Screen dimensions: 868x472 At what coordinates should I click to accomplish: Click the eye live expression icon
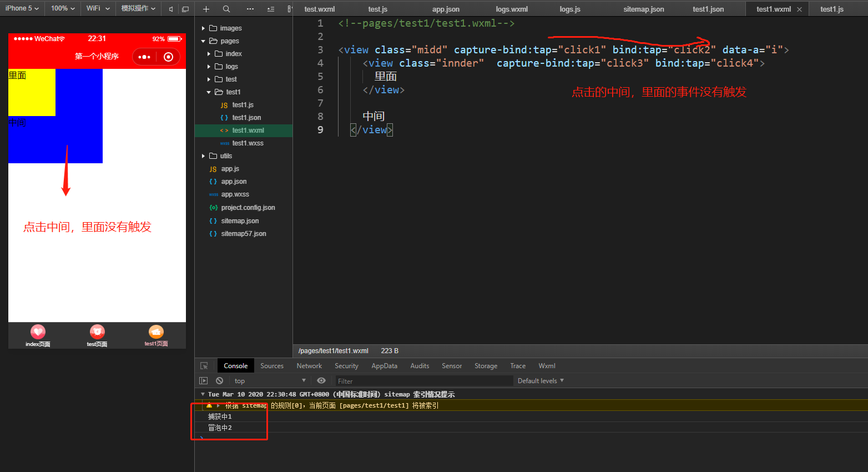321,381
